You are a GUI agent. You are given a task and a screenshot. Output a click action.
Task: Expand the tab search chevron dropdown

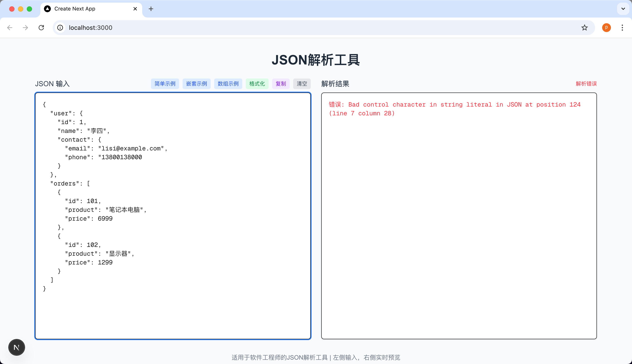[623, 9]
